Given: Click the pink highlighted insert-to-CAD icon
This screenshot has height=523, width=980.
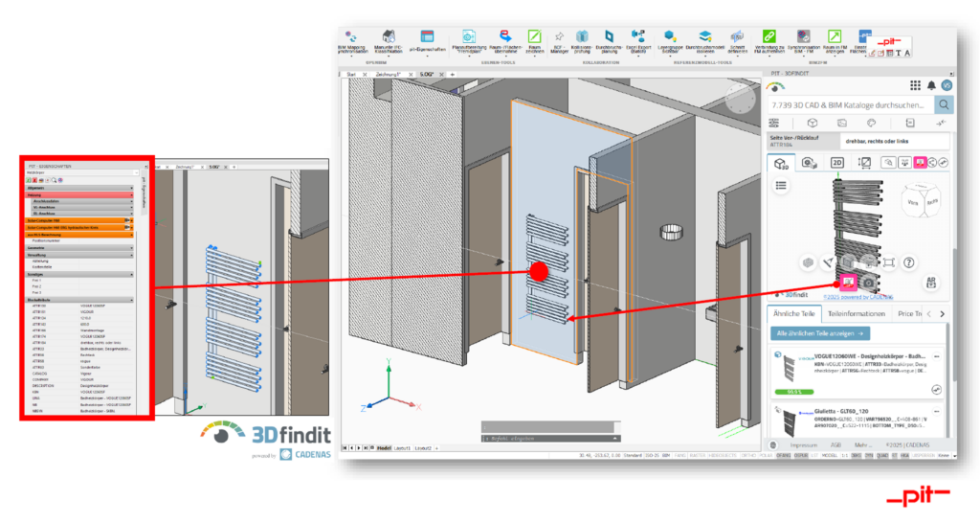Looking at the screenshot, I should (x=848, y=282).
